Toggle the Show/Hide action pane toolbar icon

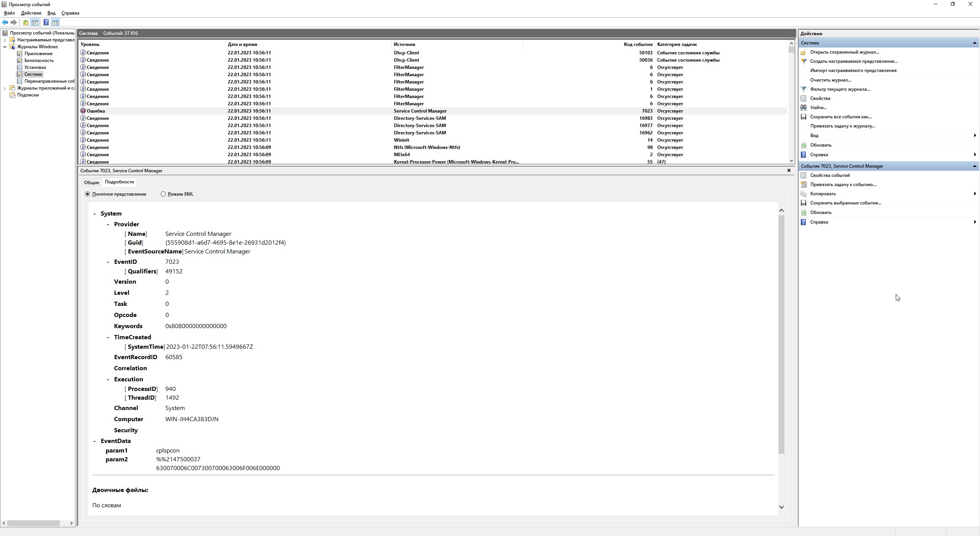(56, 23)
